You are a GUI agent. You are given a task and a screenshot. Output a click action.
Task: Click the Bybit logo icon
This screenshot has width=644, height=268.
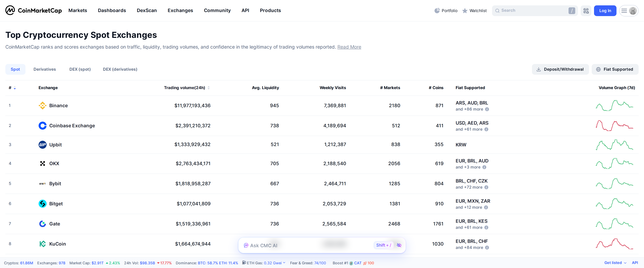click(x=42, y=184)
